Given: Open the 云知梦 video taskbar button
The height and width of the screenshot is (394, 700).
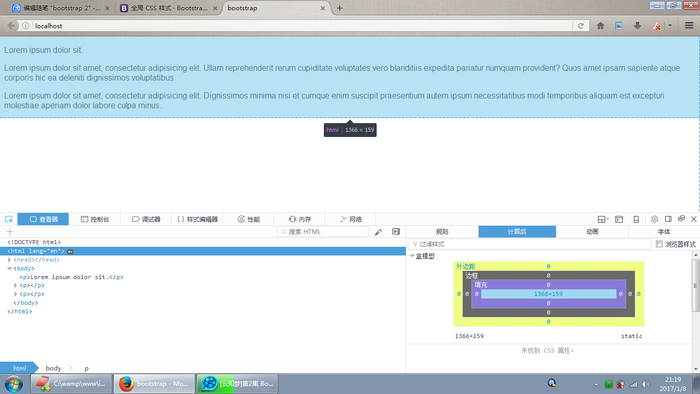Looking at the screenshot, I should tap(237, 384).
